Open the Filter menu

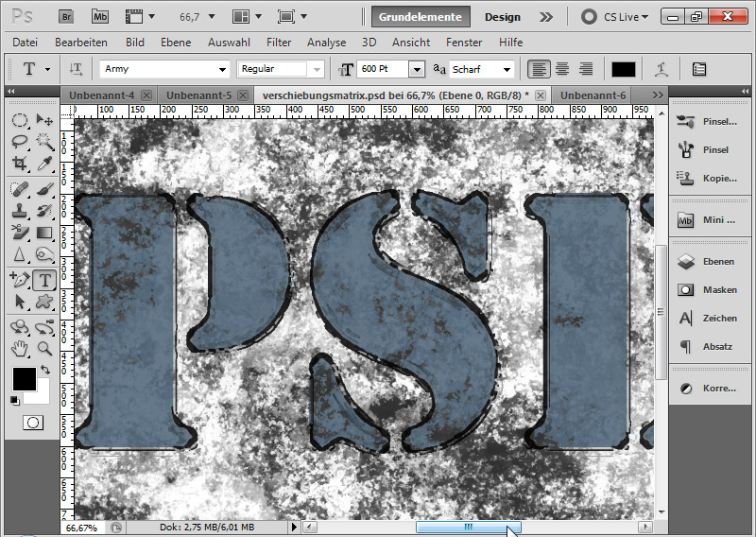pos(279,43)
